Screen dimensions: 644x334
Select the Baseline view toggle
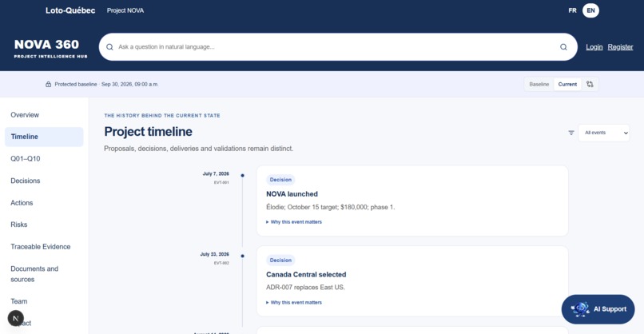pos(539,84)
